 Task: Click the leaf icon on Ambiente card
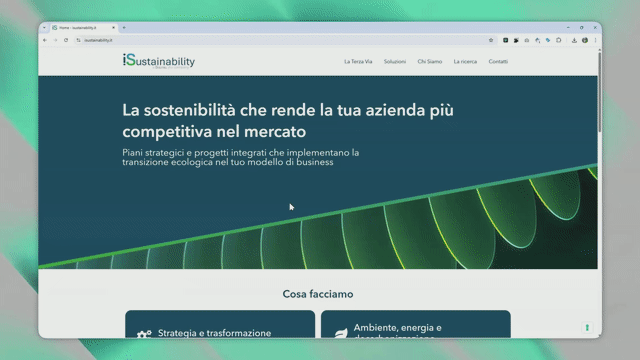pyautogui.click(x=341, y=333)
